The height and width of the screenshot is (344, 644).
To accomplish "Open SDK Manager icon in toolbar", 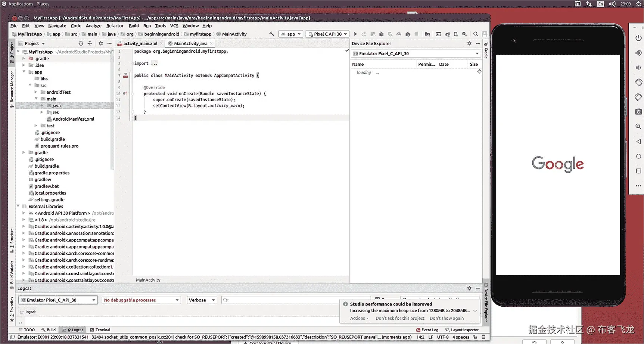I will click(x=464, y=34).
